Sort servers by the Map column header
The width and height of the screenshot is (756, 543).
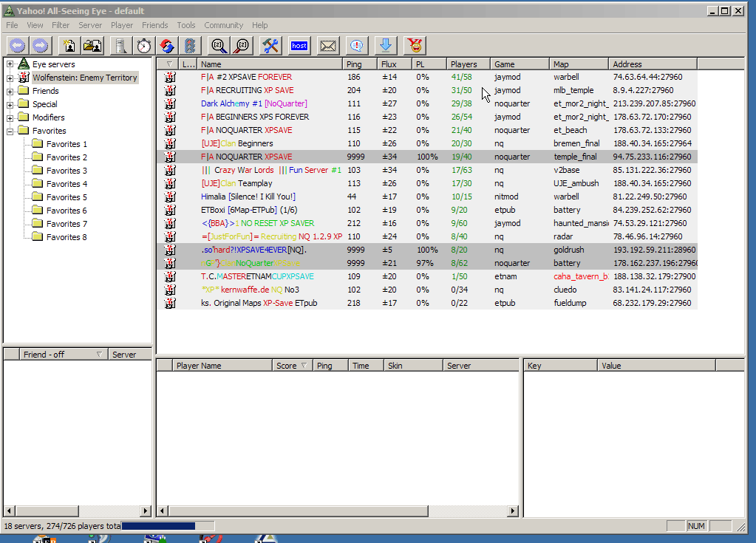[x=579, y=64]
